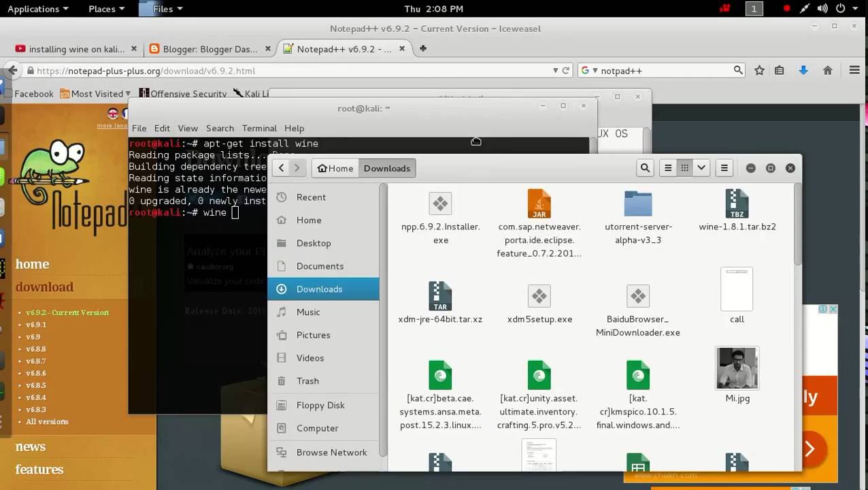Open the Offensive Security bookmark
The image size is (868, 490).
coord(183,94)
